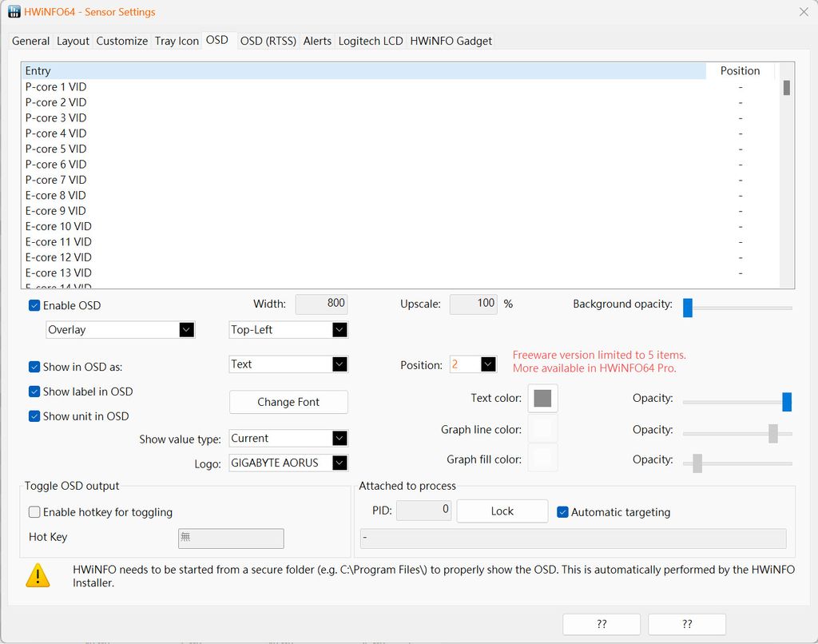The height and width of the screenshot is (644, 818).
Task: Click the Lock button beside PID
Action: coord(502,511)
